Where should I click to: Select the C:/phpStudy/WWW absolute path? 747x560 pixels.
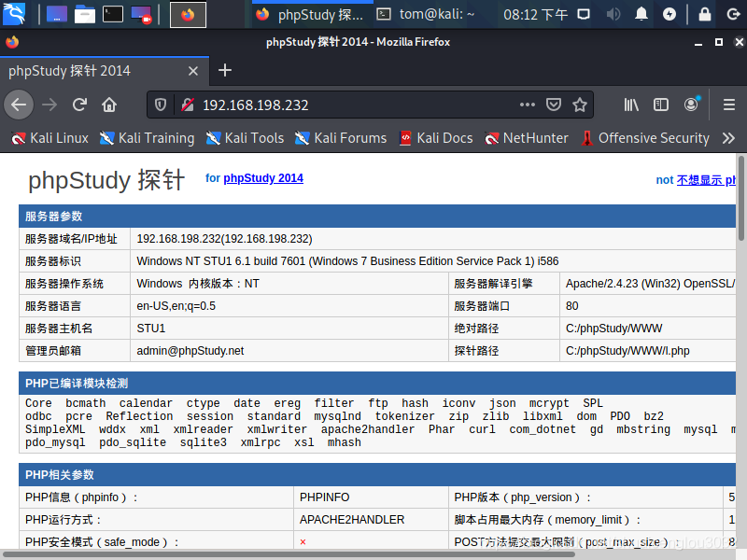(613, 329)
